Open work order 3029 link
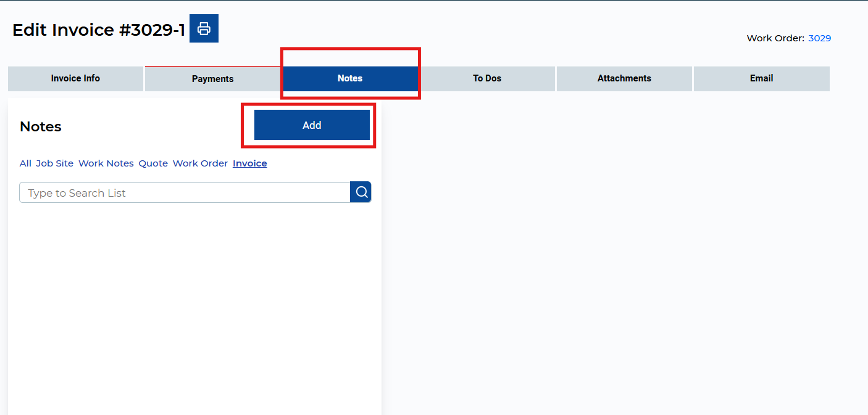The image size is (868, 415). coord(819,38)
